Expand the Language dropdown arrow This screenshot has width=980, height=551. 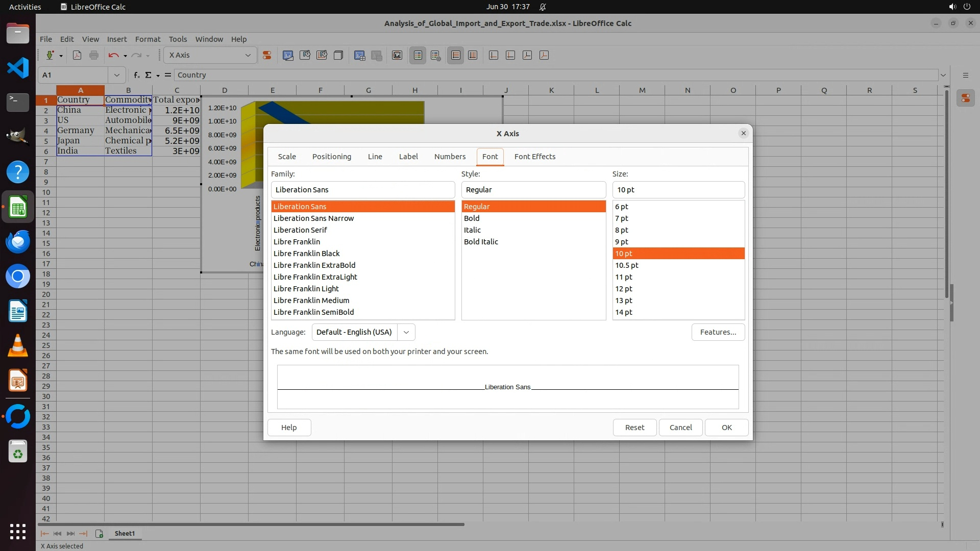[x=406, y=332]
